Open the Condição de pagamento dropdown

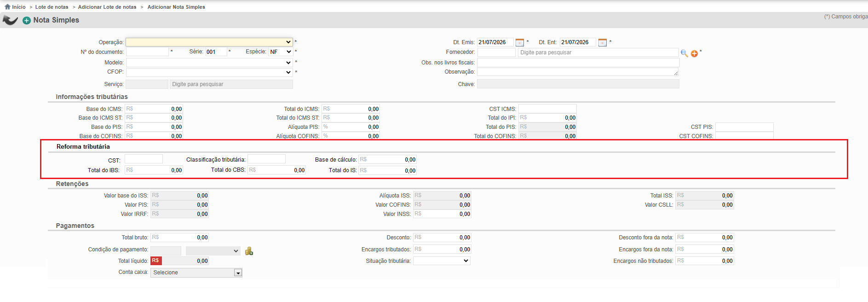[x=213, y=251]
